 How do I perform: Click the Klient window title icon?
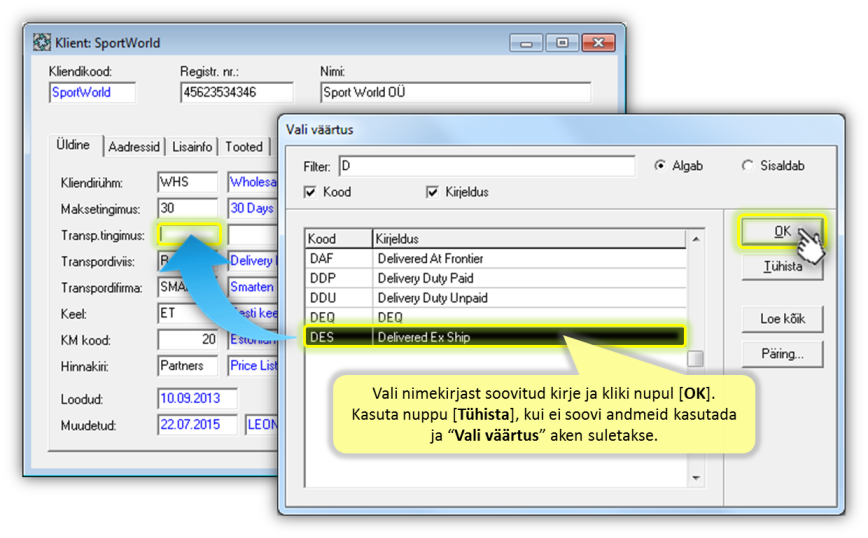click(x=42, y=43)
